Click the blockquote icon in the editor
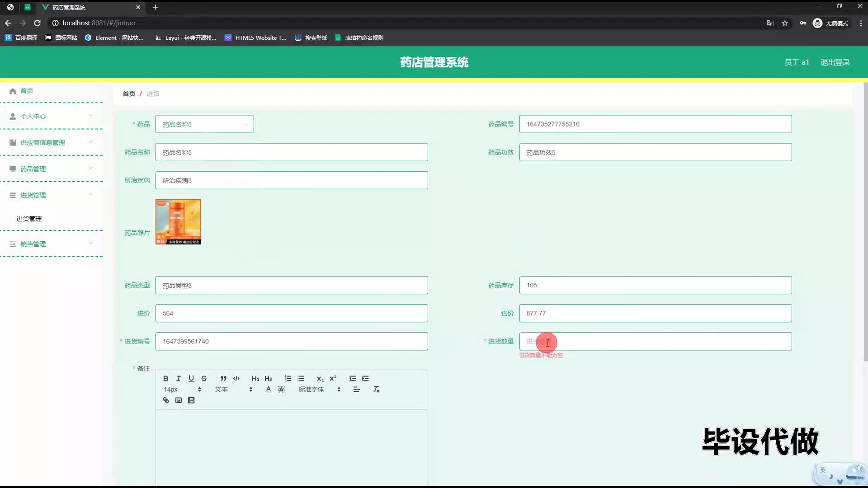Screen dimensions: 868x488 (223, 379)
